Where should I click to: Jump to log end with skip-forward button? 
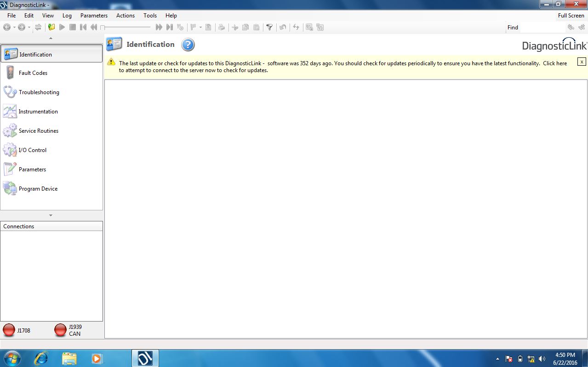coord(170,28)
